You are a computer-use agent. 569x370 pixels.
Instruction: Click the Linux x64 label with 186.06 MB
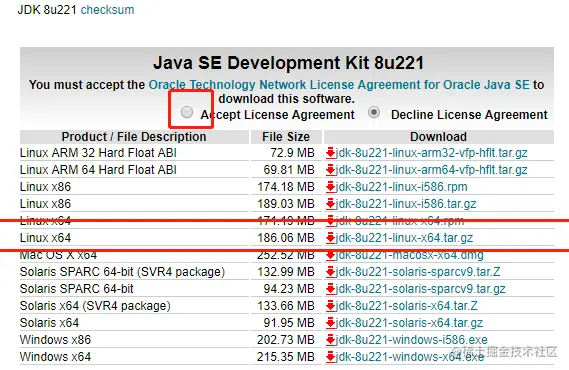coord(45,238)
